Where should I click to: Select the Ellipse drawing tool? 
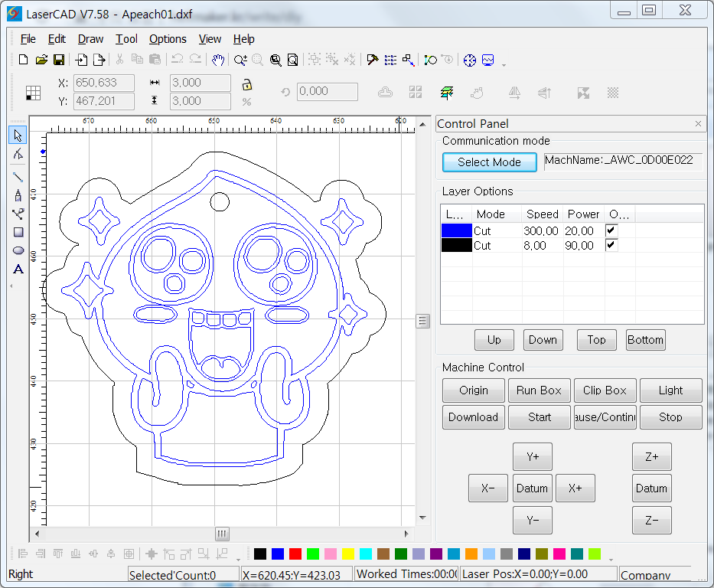(18, 250)
